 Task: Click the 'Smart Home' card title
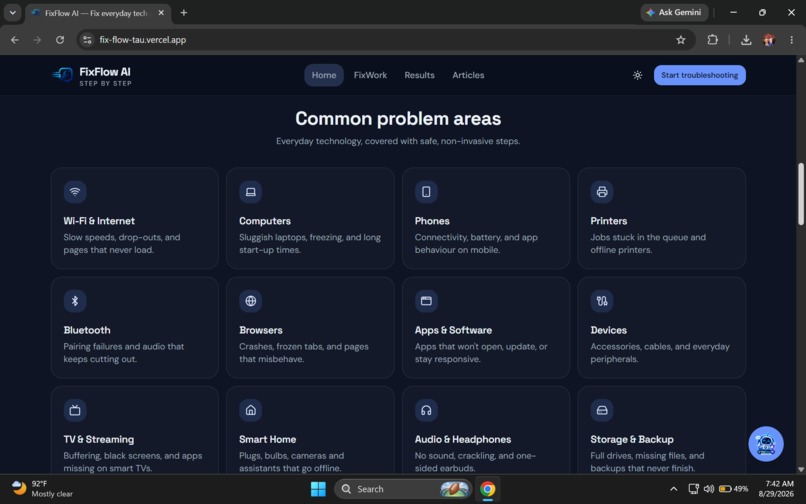[x=267, y=440]
